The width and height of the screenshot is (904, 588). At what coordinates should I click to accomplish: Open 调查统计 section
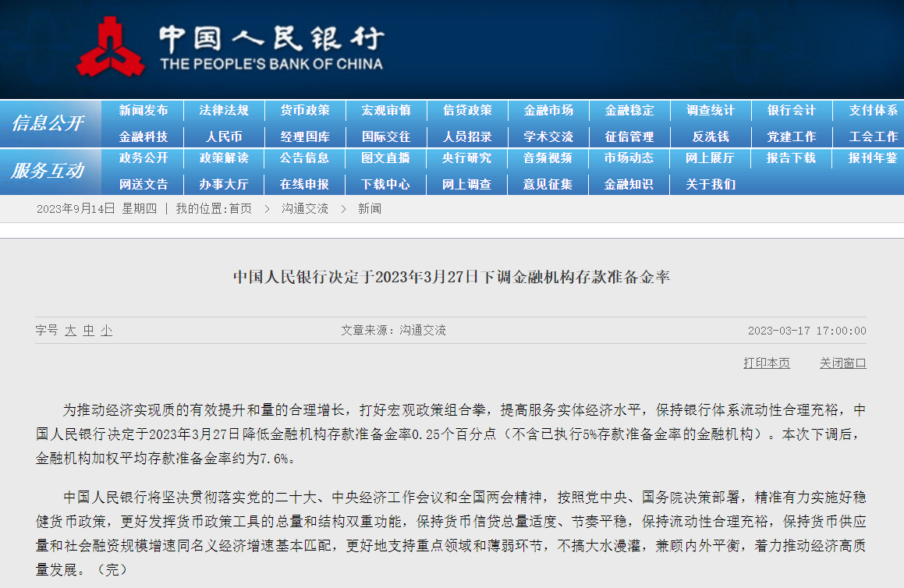(711, 110)
